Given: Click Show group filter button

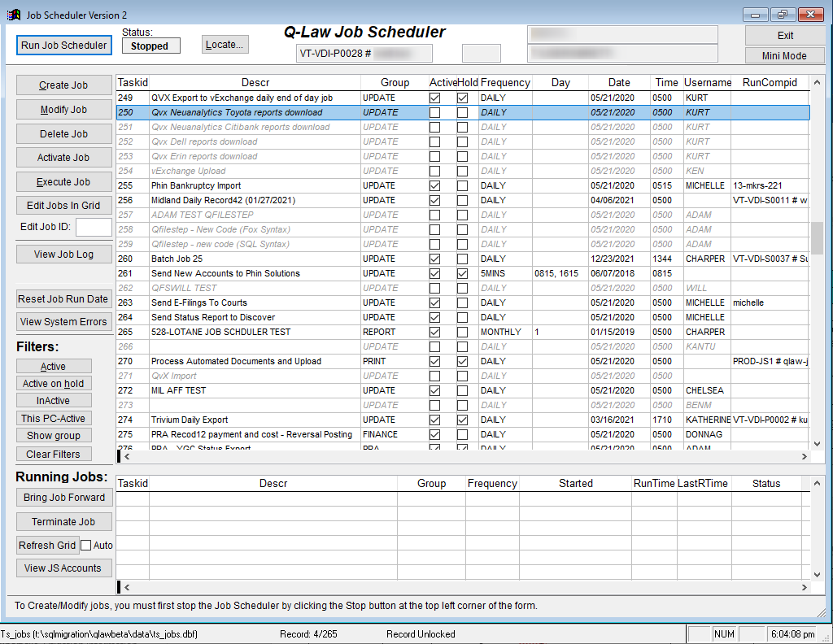Looking at the screenshot, I should (x=54, y=435).
